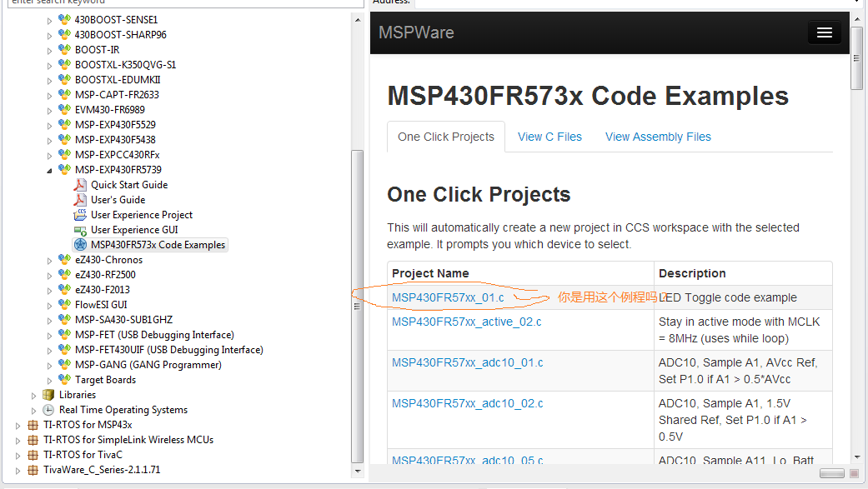
Task: Click the Quick Start Guide PDF icon
Action: [80, 184]
